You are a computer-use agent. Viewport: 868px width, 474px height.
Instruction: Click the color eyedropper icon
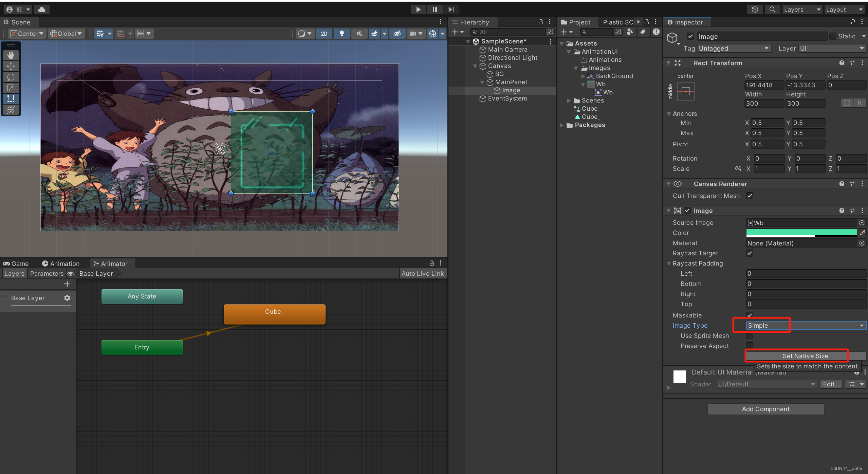tap(862, 233)
